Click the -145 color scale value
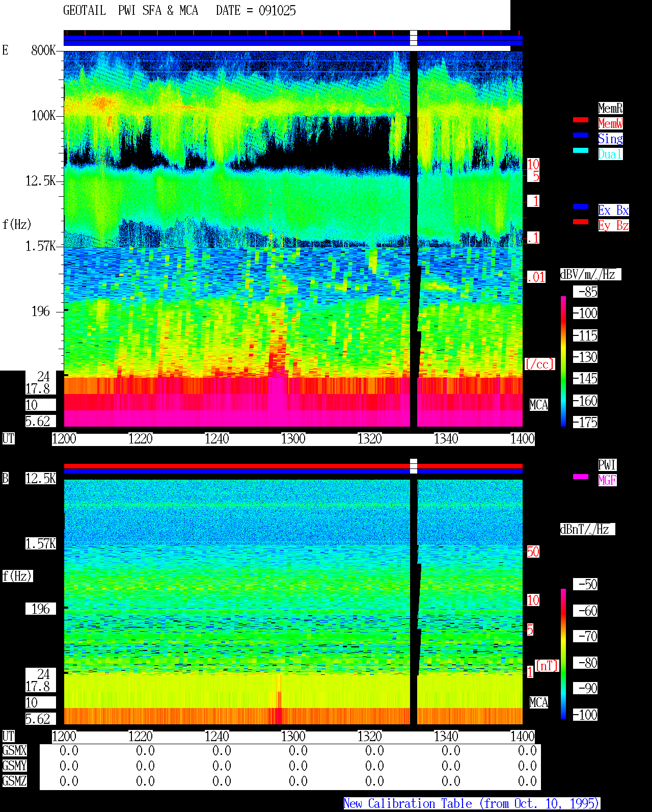The image size is (652, 812). click(x=585, y=378)
